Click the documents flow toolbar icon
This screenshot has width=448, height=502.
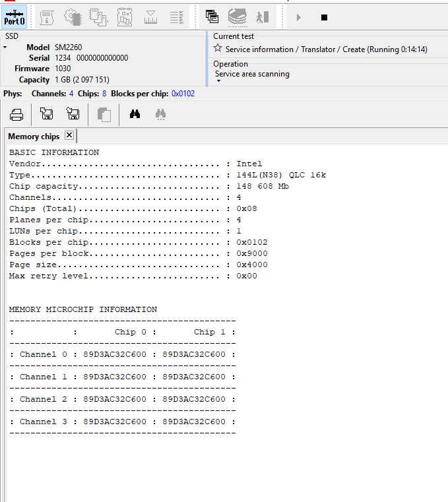pos(98,17)
